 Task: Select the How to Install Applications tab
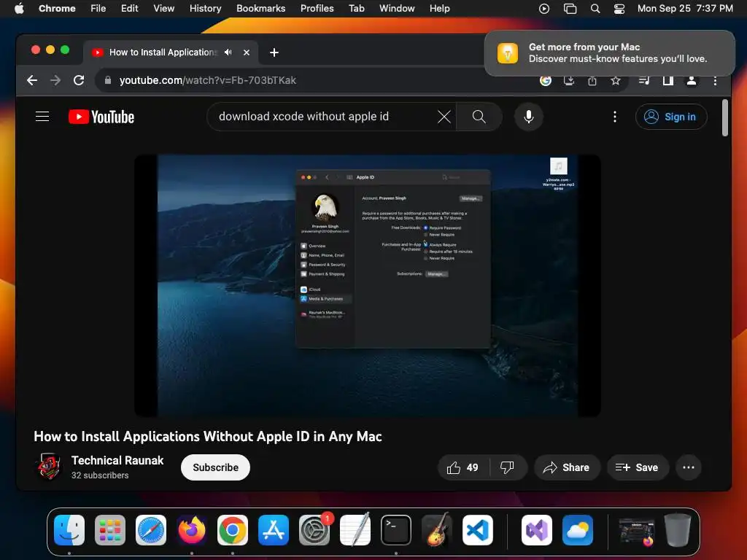[x=163, y=52]
